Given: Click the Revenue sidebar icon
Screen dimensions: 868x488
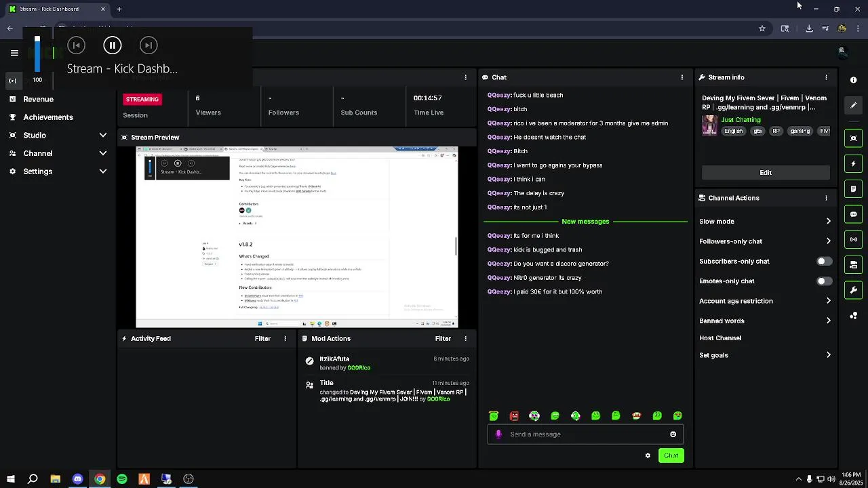Looking at the screenshot, I should click(12, 99).
